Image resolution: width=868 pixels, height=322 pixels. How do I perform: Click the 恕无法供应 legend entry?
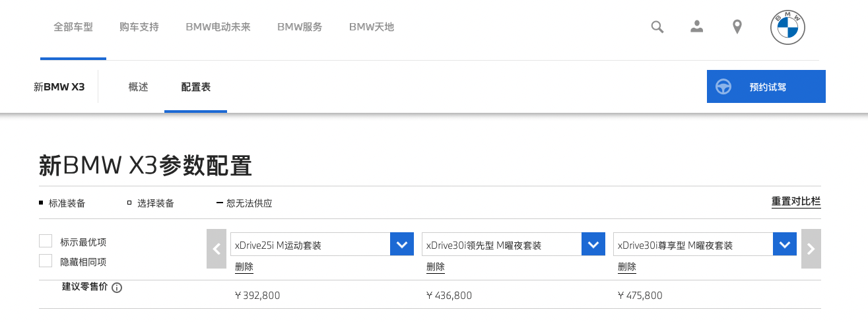click(x=244, y=203)
